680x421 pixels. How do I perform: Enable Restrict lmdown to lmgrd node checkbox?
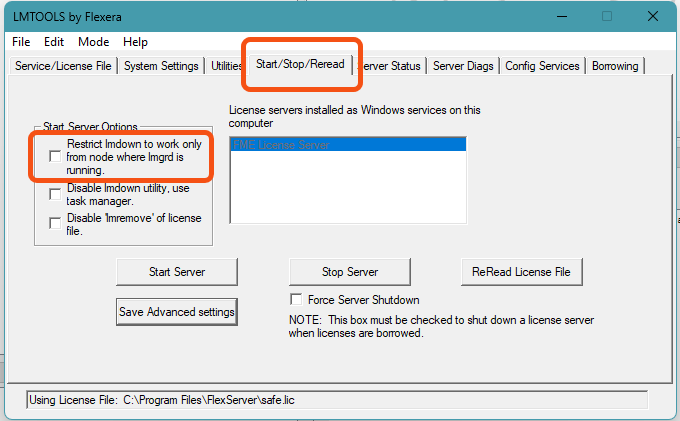(x=55, y=157)
